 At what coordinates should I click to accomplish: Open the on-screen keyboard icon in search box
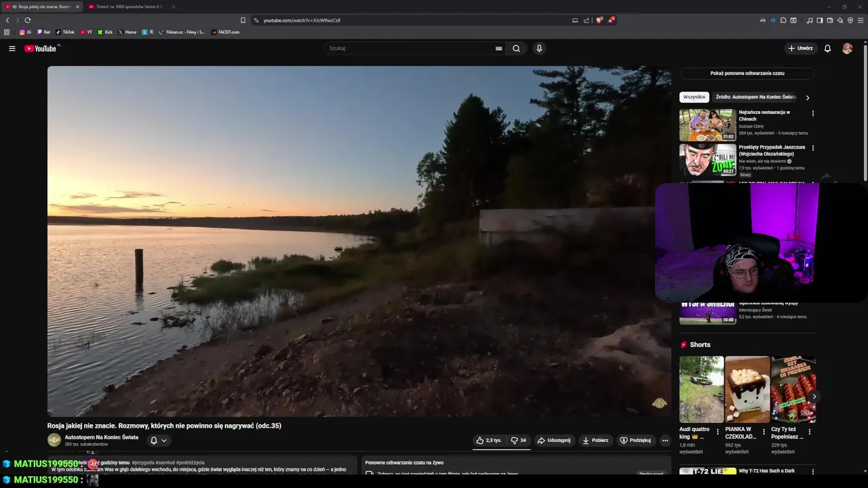[x=499, y=48]
